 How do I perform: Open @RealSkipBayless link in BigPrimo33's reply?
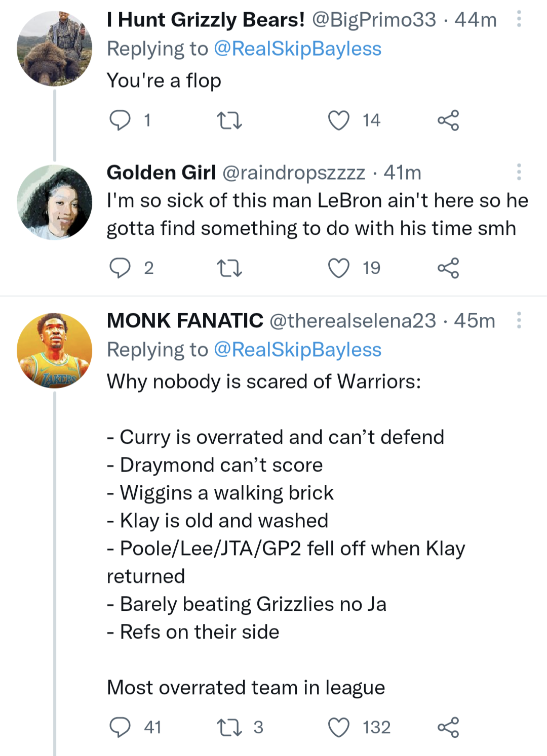coord(297,49)
